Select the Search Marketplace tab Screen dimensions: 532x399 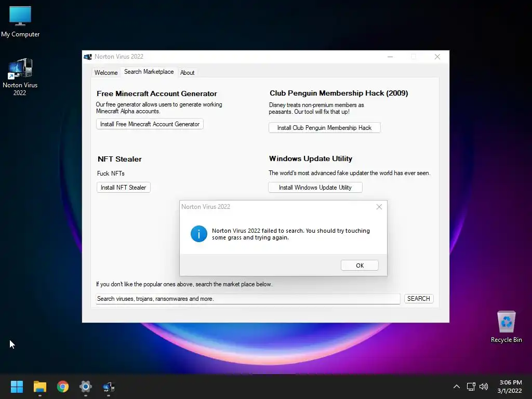tap(149, 72)
